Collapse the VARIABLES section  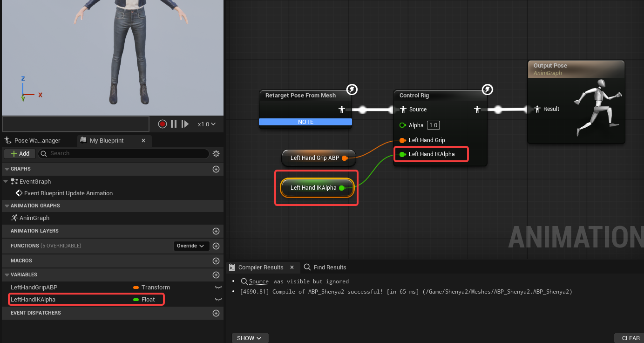point(6,274)
